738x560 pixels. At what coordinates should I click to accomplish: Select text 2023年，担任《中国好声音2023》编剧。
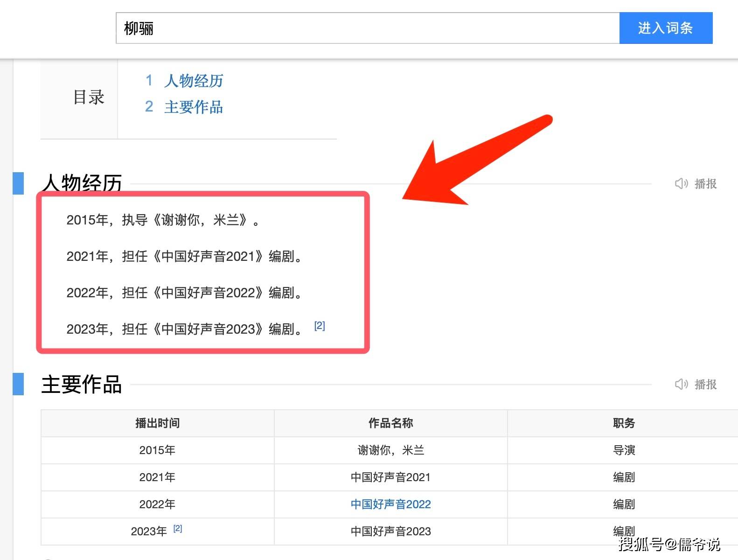pos(184,329)
